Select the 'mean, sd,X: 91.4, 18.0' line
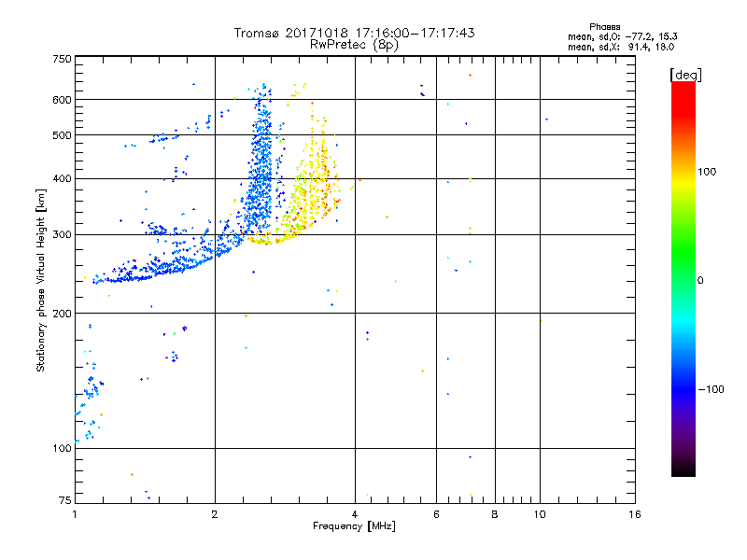This screenshot has height=560, width=747. click(621, 47)
